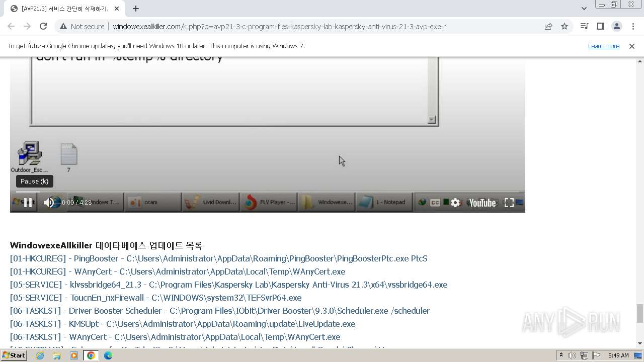Bookmark this tab with the star
The image size is (644, 362).
tap(565, 26)
